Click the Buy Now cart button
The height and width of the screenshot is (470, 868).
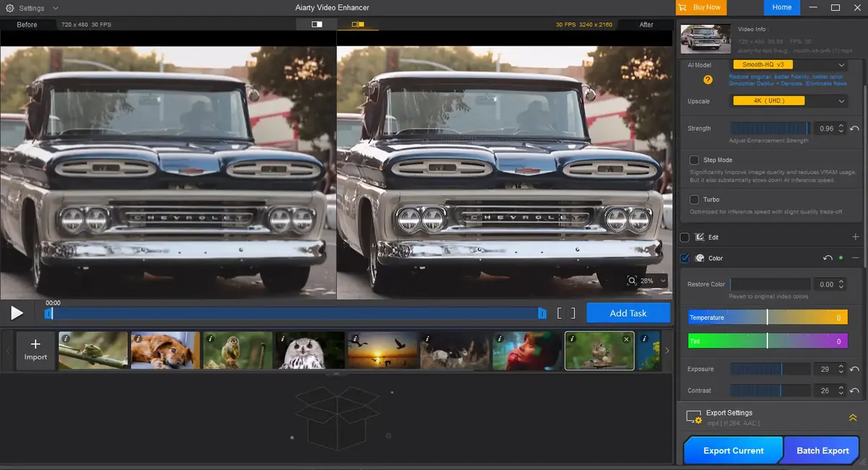(x=701, y=7)
